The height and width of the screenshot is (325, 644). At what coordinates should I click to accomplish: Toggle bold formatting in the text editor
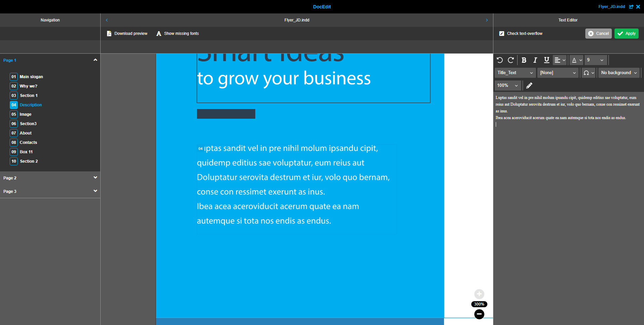(x=524, y=60)
